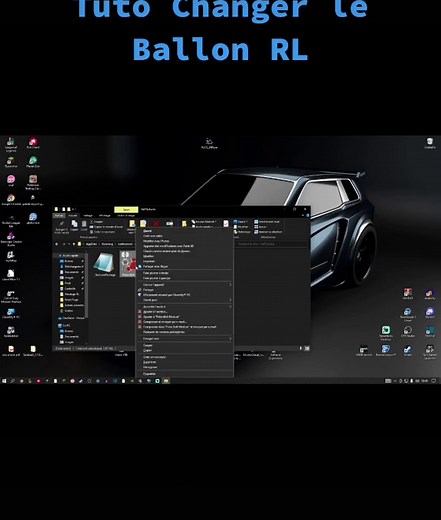Show hidden tray icons chevron in taskbar
The image size is (441, 520).
point(395,381)
